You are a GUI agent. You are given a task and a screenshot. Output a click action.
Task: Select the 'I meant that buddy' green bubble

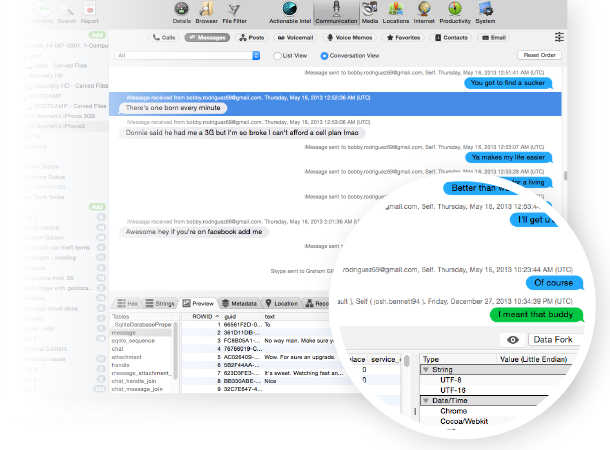(536, 315)
